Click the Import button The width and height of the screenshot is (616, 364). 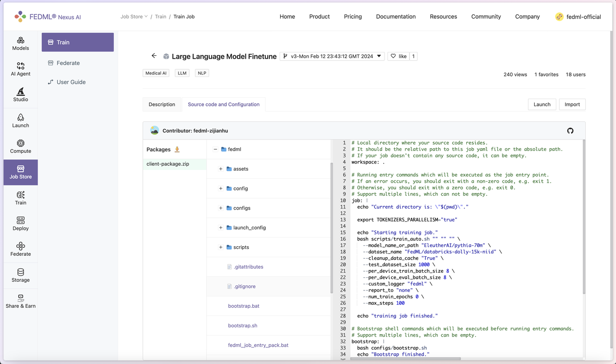572,104
